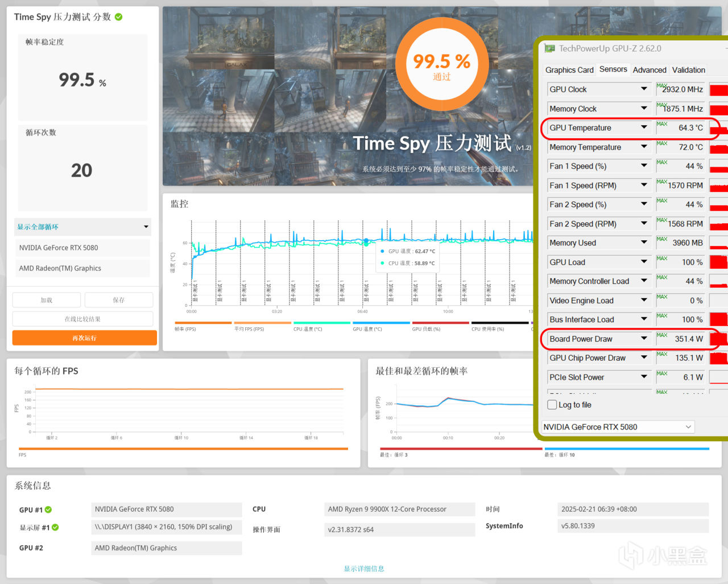Select NVIDIA GeForce RTX 5080 in the left list
The width and height of the screenshot is (728, 584).
coord(82,248)
